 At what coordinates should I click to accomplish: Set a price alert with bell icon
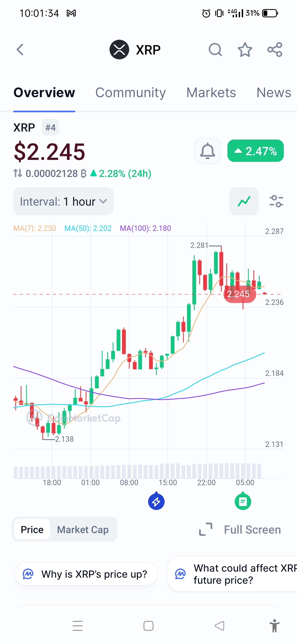[x=208, y=151]
